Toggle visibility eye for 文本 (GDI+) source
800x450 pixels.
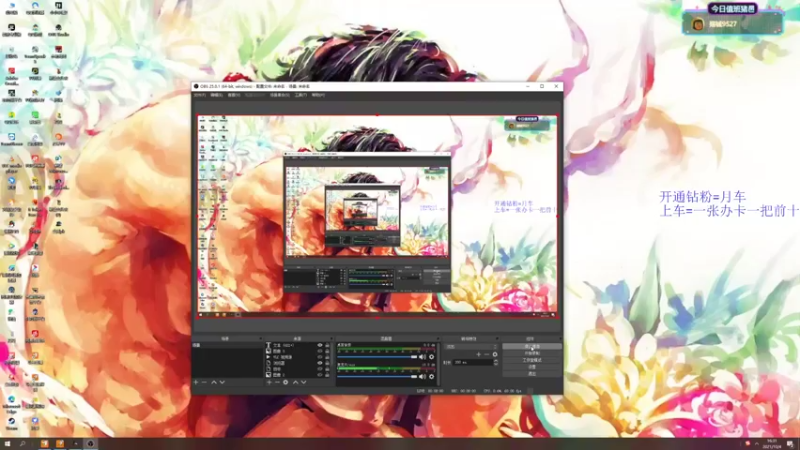coord(320,345)
